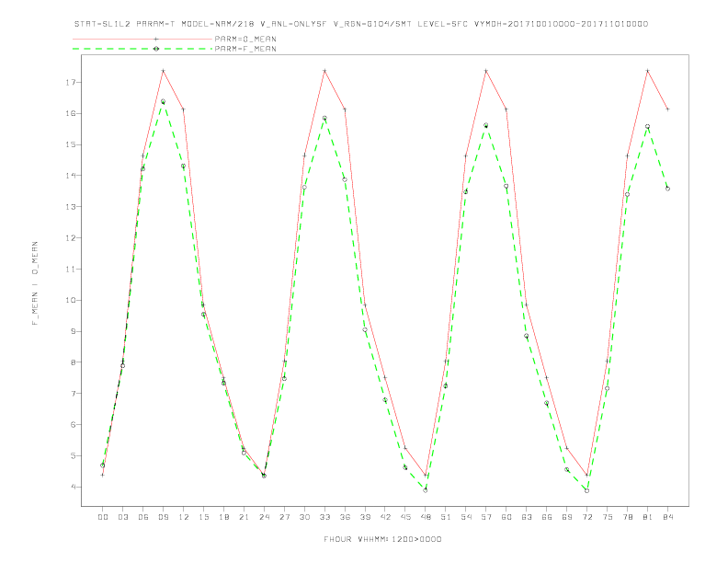
Task: Click y-axis tick label 8
Action: click(73, 362)
